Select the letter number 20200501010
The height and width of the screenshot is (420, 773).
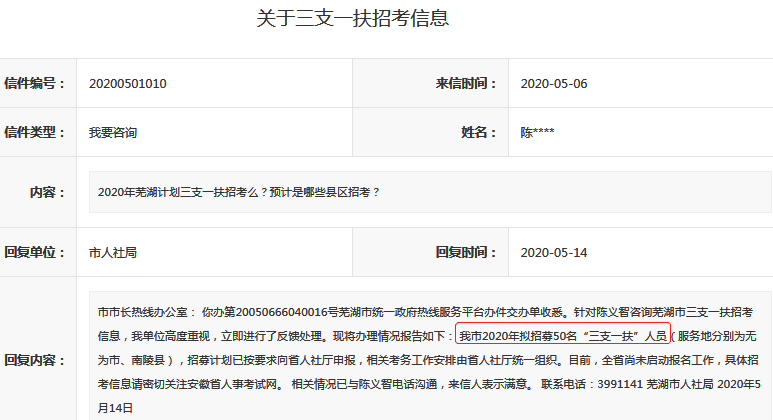(127, 84)
